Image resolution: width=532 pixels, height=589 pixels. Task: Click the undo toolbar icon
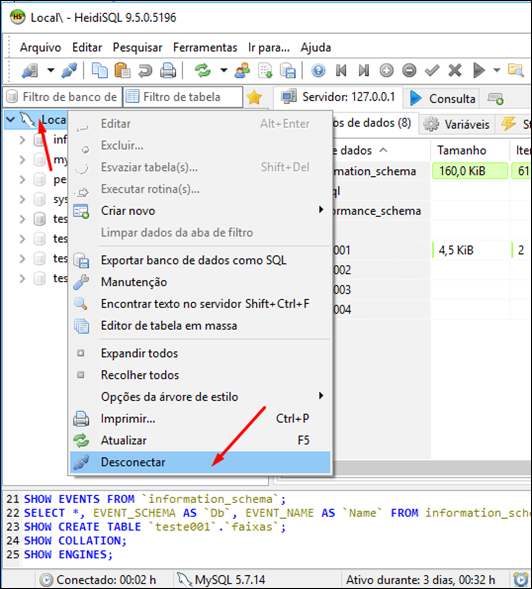pyautogui.click(x=145, y=70)
